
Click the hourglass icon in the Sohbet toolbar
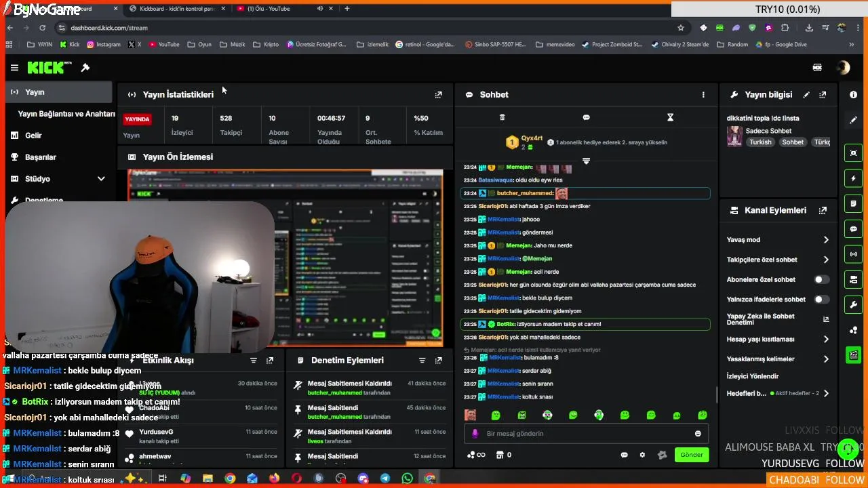tap(670, 117)
